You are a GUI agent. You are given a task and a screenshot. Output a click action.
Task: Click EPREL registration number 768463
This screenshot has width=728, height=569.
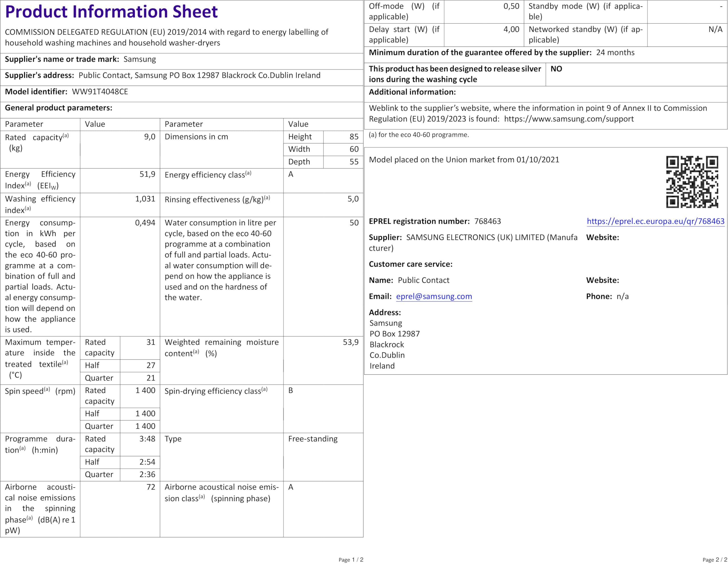tap(487, 221)
